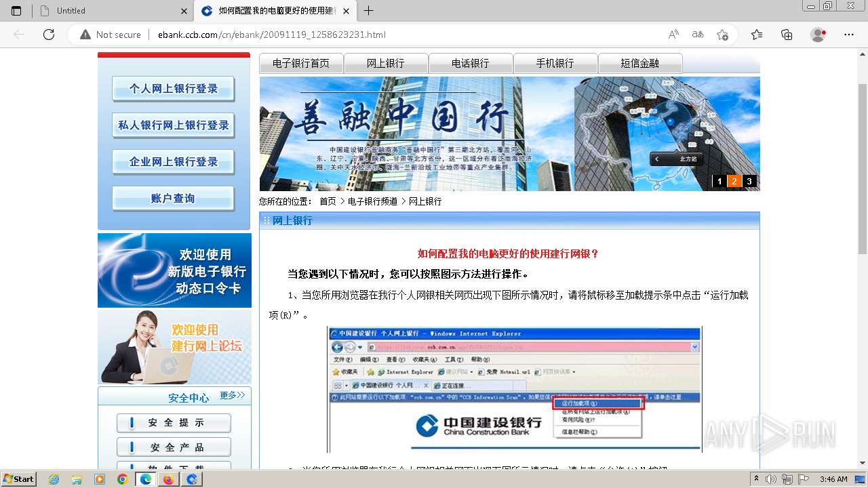Select banner slide number 3
This screenshot has width=868, height=488.
click(749, 181)
